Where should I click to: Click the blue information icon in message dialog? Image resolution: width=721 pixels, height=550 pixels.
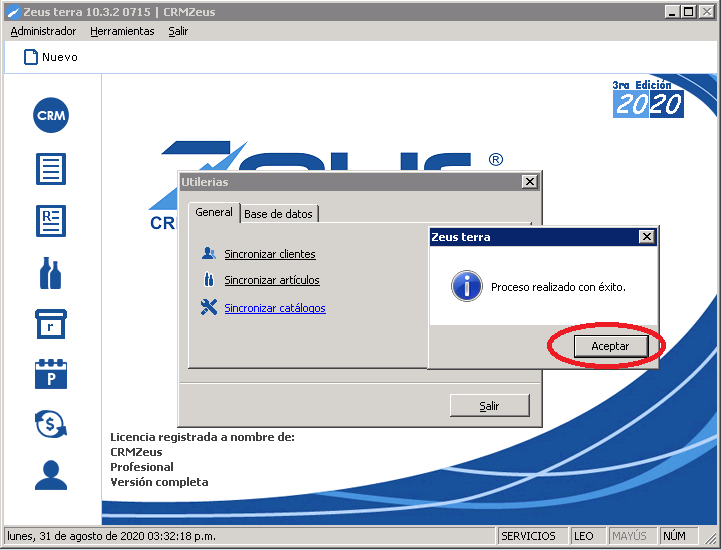click(x=467, y=286)
